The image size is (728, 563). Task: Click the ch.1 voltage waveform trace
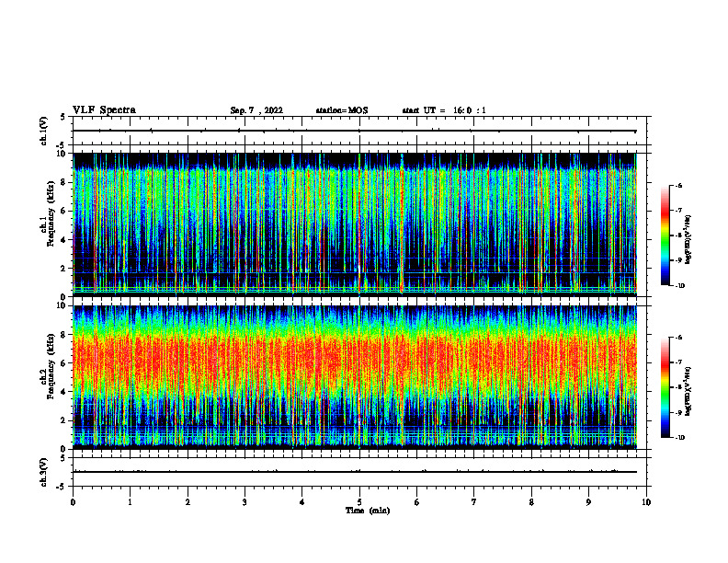[354, 131]
